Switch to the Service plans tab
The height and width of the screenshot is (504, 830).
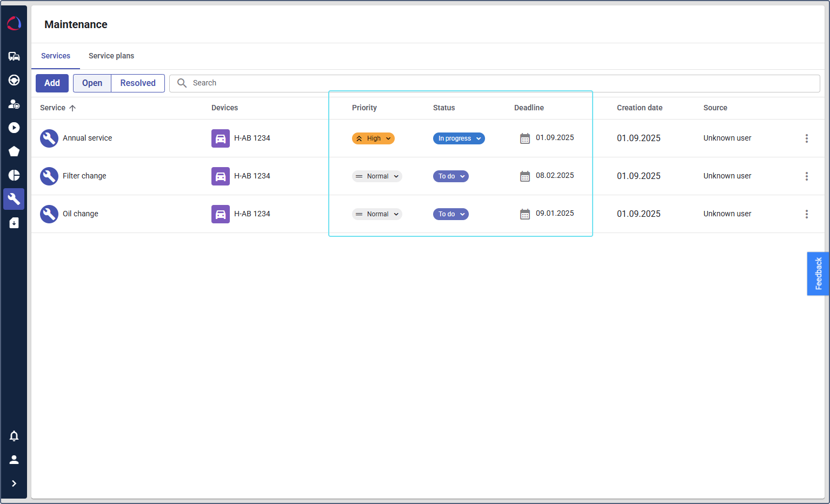coord(111,56)
